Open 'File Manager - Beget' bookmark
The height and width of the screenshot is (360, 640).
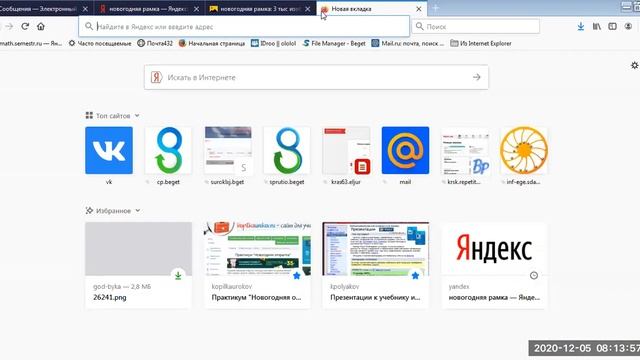tap(334, 43)
